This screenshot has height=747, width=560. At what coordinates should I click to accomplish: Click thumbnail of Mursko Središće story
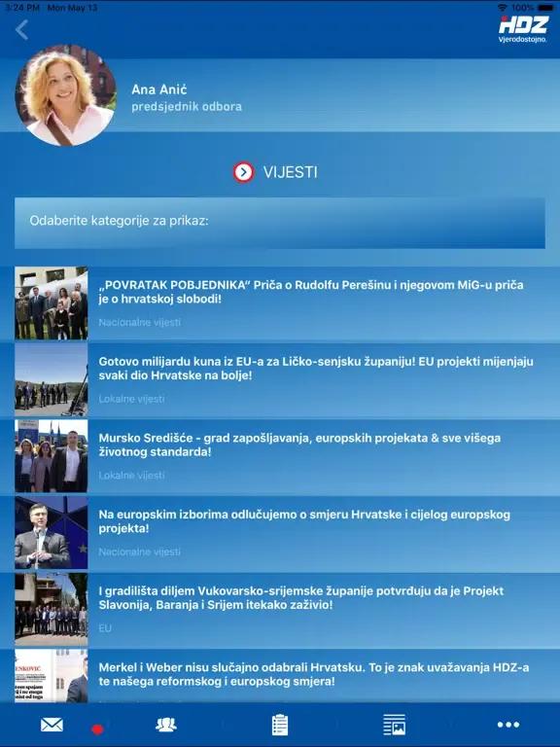click(52, 456)
